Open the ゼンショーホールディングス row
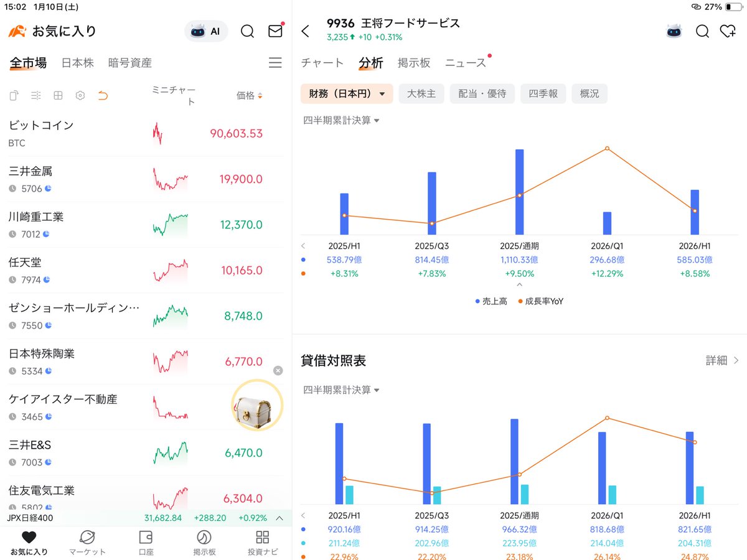 point(146,316)
